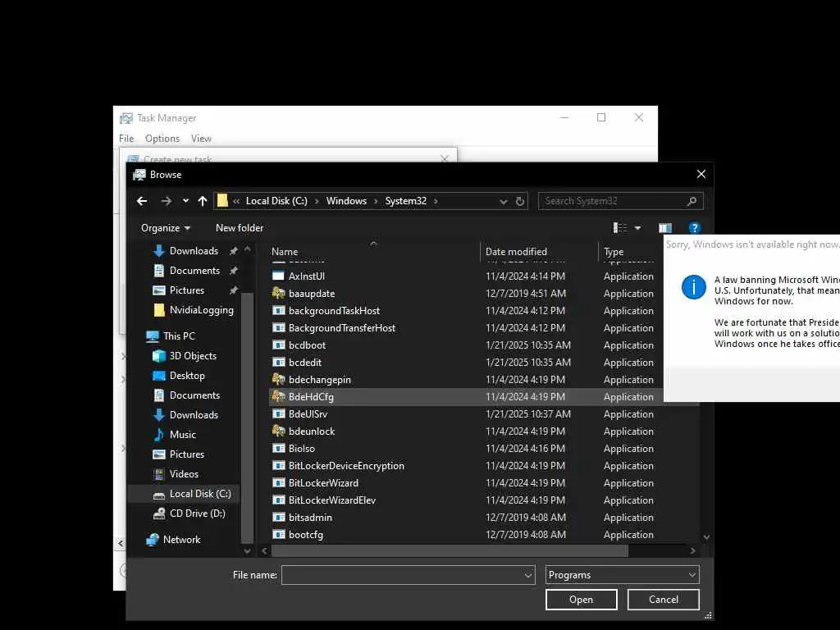Click the forward navigation arrow in Browse
This screenshot has height=630, width=840.
(166, 201)
